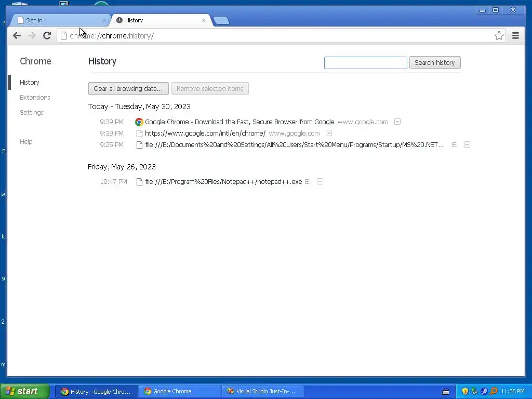Click Clear all browsing data button
Viewport: 532px width, 399px height.
point(128,88)
